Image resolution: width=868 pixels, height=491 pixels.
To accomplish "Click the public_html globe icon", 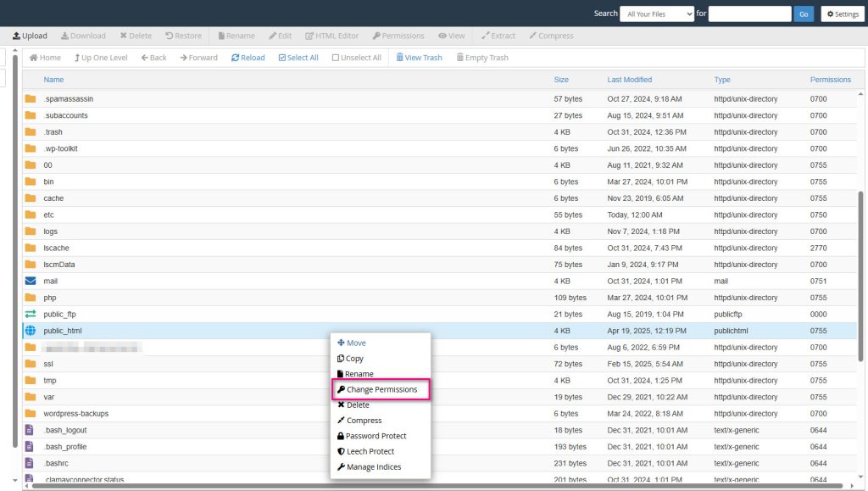I will (31, 331).
